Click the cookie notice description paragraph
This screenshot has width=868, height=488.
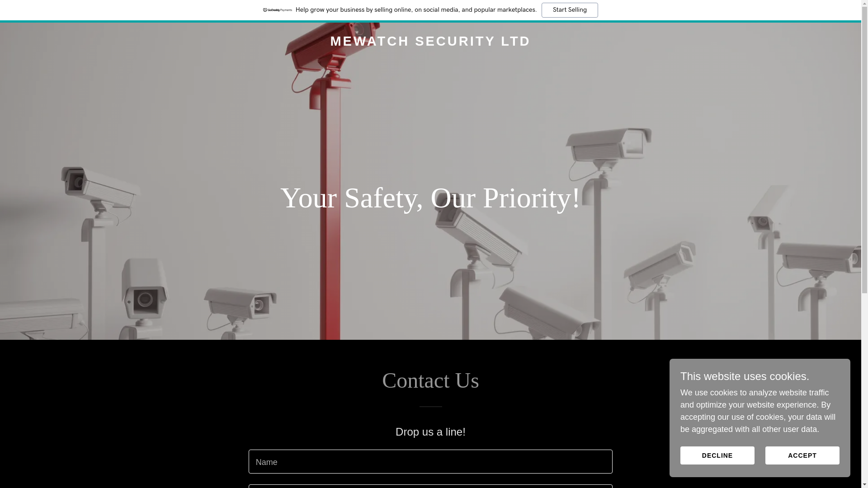[758, 411]
